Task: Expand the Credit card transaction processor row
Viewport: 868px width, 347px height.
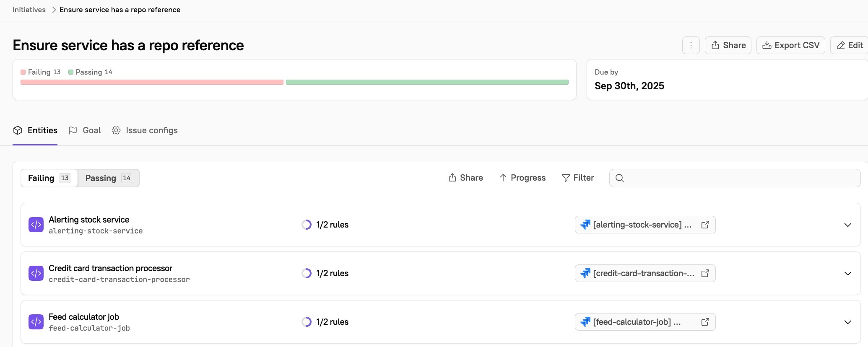Action: (847, 274)
